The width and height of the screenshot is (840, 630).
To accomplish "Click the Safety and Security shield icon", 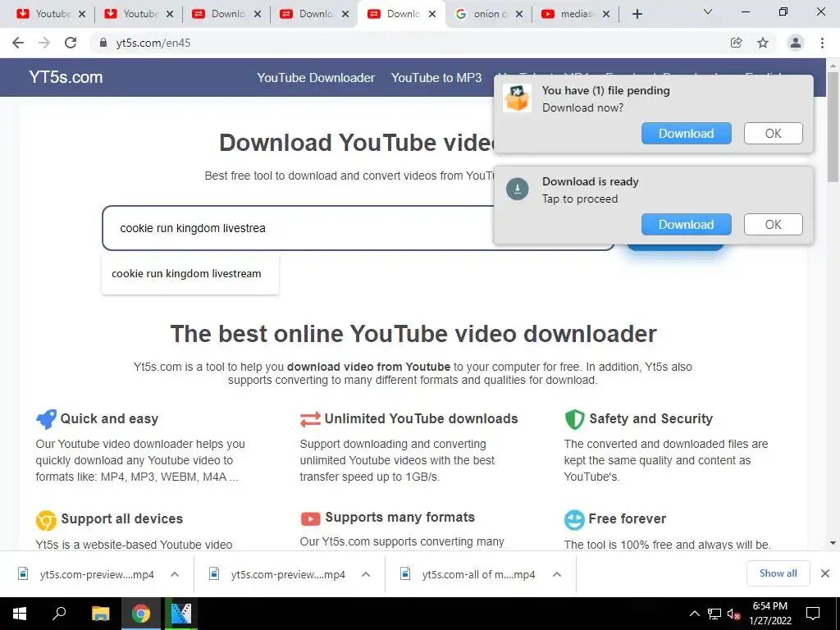I will pos(574,419).
